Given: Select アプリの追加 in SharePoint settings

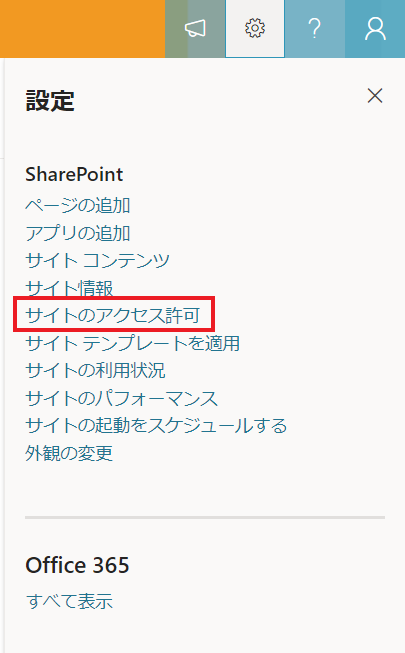Looking at the screenshot, I should pos(78,233).
